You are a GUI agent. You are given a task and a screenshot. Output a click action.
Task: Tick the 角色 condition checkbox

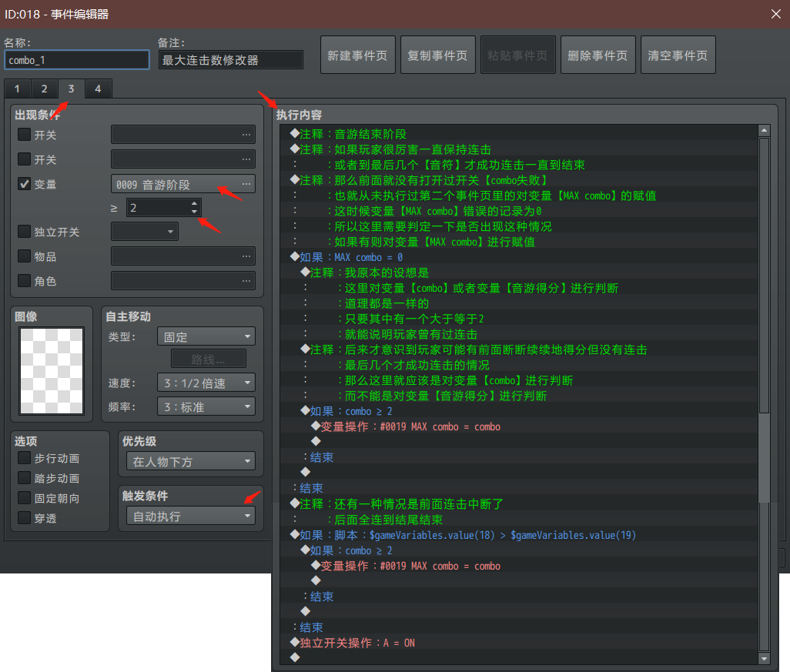click(x=24, y=281)
